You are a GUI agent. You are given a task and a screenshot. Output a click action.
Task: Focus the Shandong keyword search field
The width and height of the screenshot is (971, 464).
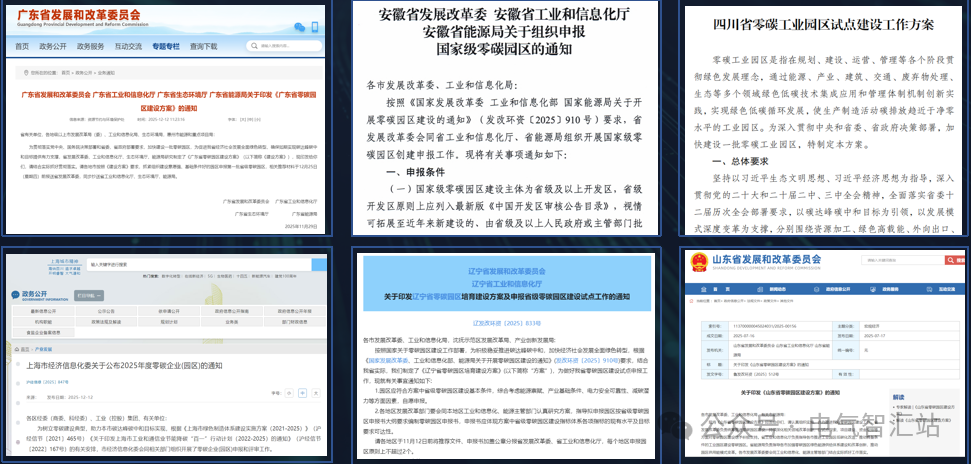[x=903, y=260]
